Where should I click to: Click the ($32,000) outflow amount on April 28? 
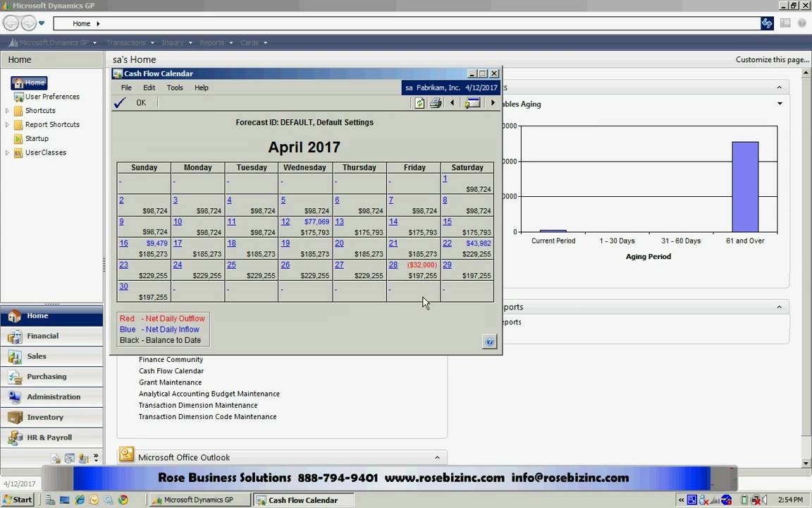click(422, 265)
